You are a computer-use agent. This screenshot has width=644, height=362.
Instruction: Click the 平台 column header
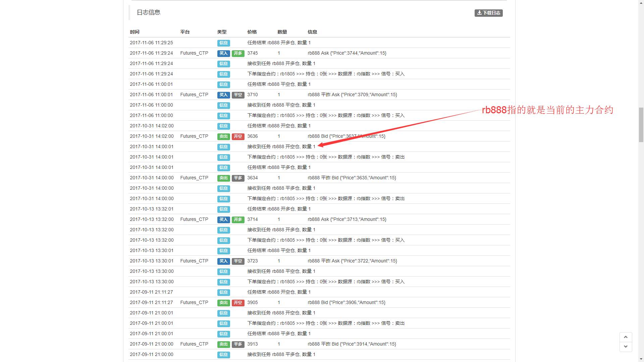[185, 32]
